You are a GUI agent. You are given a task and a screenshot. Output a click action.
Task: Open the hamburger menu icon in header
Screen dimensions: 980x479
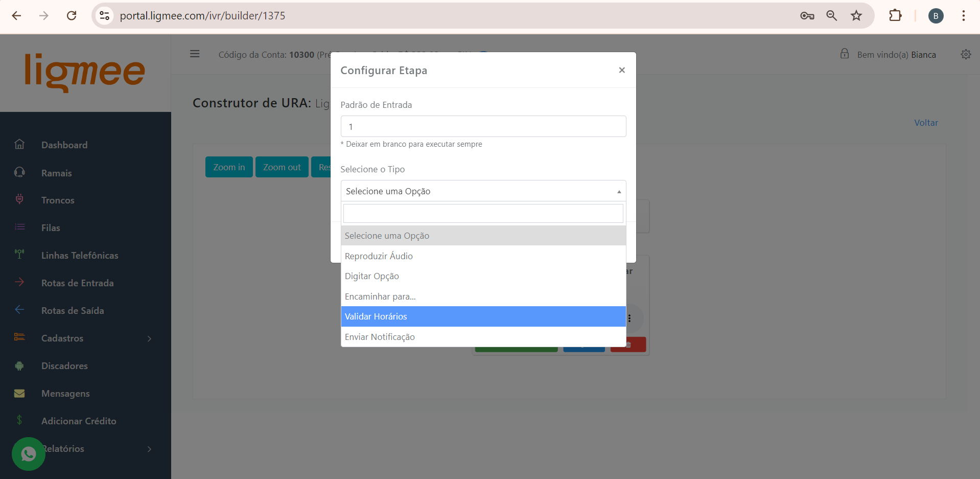[195, 54]
